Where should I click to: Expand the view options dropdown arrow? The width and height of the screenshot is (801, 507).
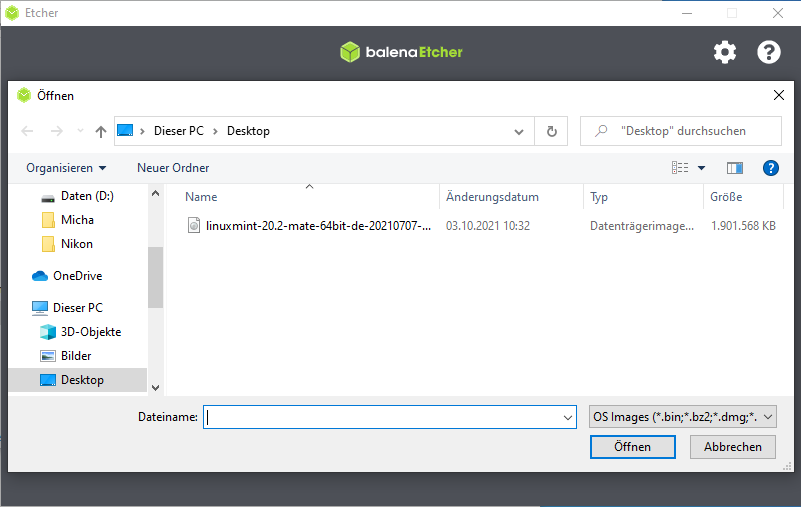(701, 168)
